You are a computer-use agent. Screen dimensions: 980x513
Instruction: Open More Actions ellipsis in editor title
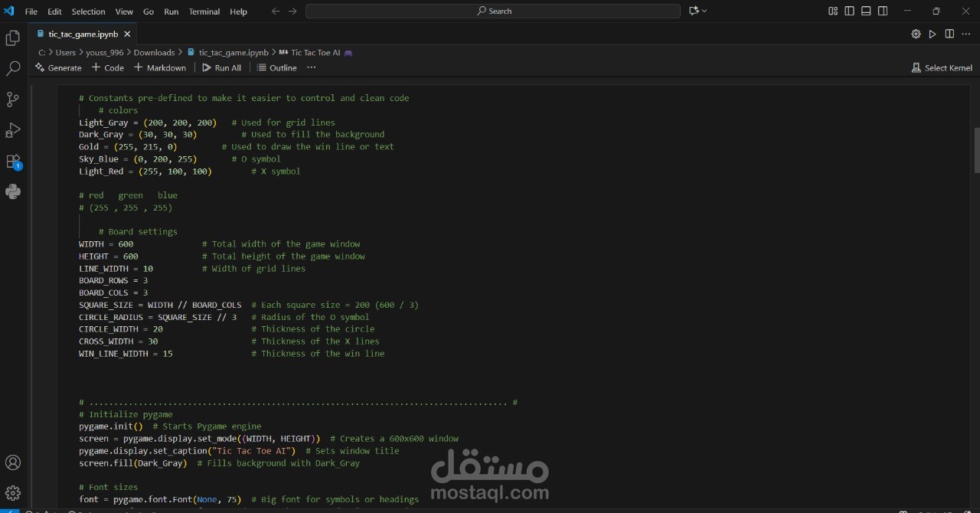966,34
